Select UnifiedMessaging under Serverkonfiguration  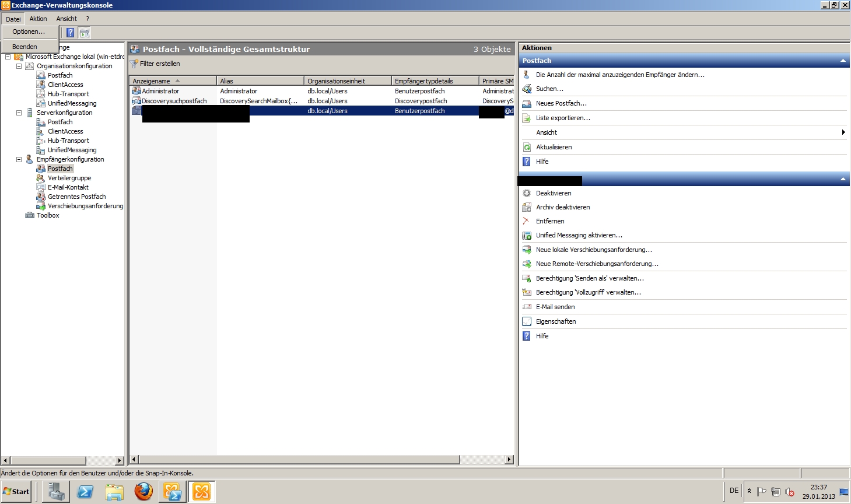point(72,150)
